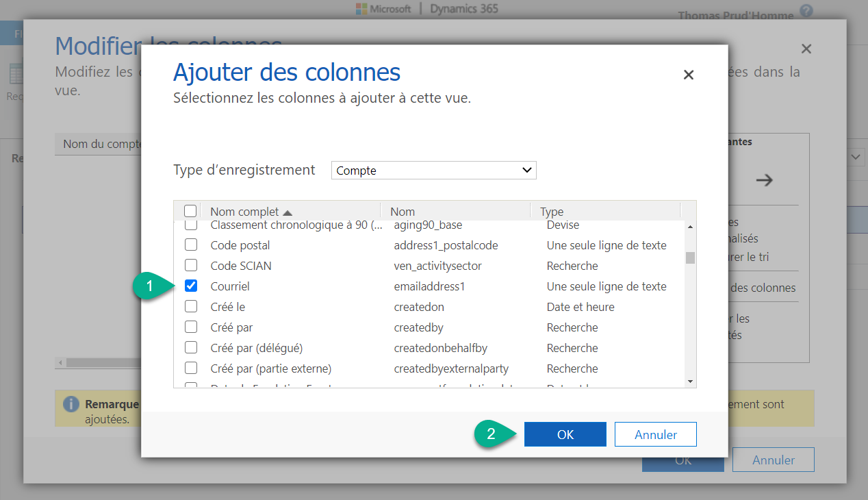868x500 pixels.
Task: Click the Type column header
Action: [551, 211]
